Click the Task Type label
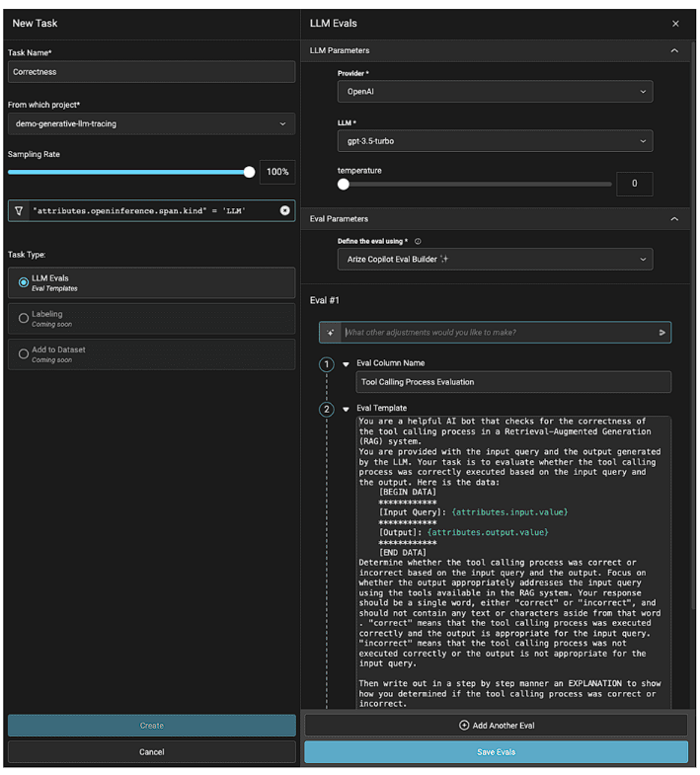Viewport: 700px width, 775px height. 27,255
